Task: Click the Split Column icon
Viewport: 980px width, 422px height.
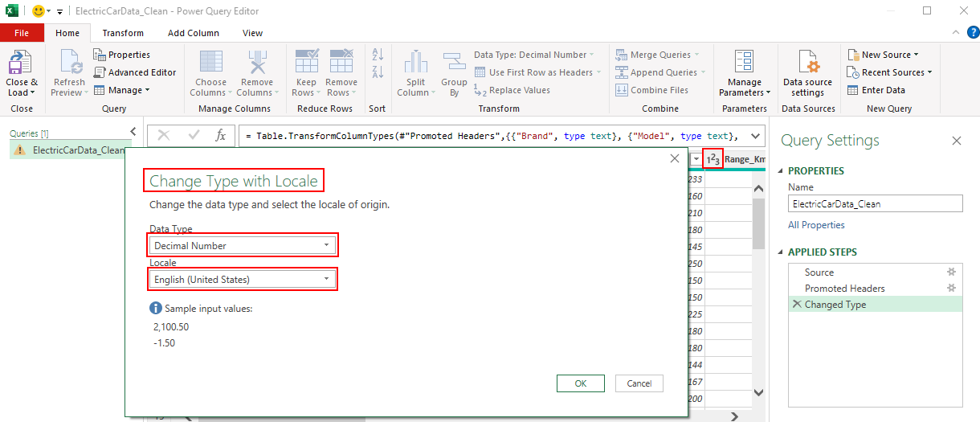Action: (x=415, y=64)
